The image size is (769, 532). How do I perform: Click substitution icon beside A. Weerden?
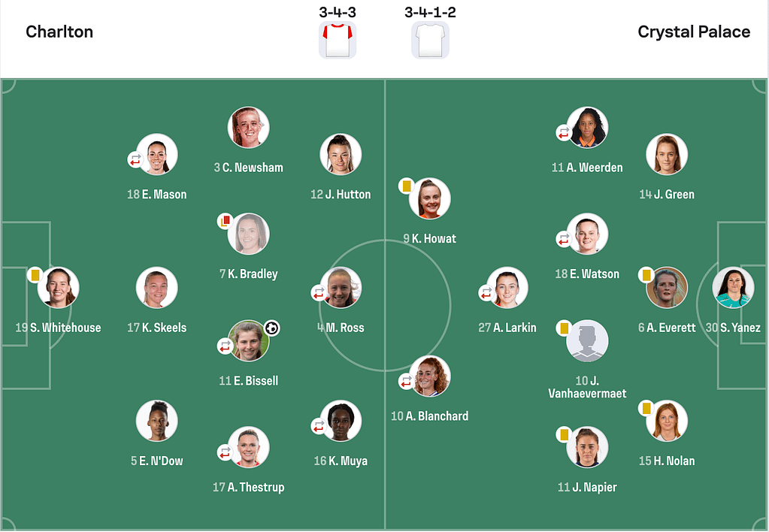[563, 133]
